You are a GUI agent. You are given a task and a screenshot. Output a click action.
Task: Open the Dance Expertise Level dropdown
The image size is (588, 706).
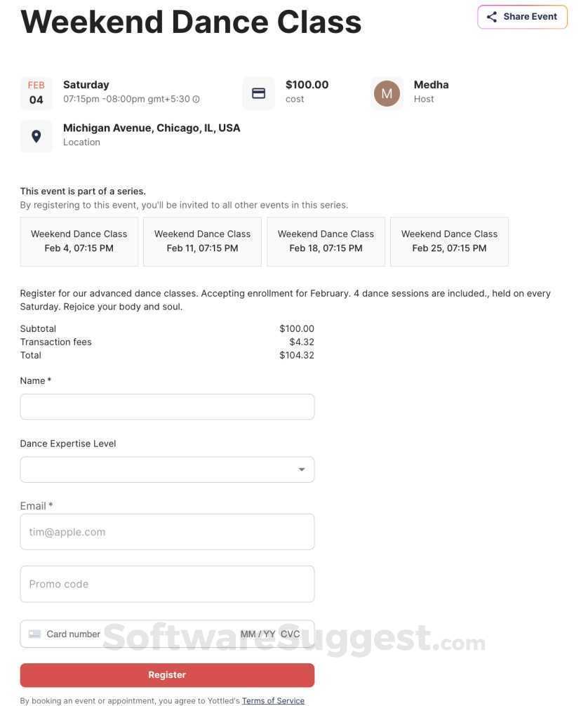[167, 469]
